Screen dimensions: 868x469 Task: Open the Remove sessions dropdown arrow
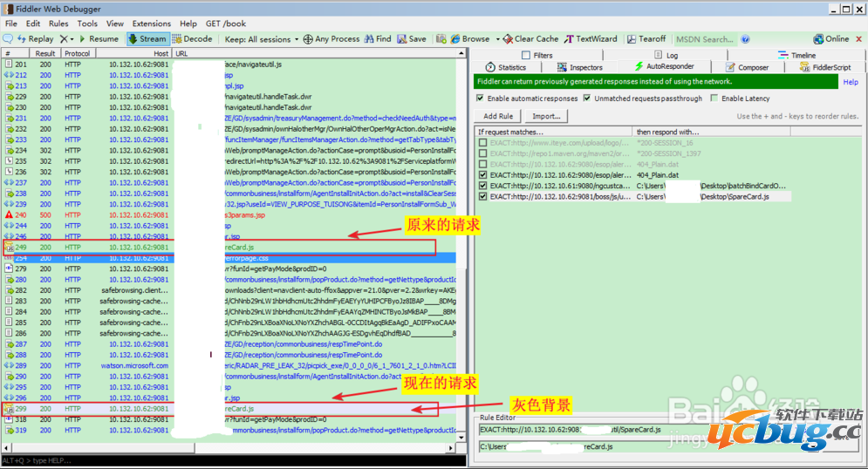click(72, 39)
